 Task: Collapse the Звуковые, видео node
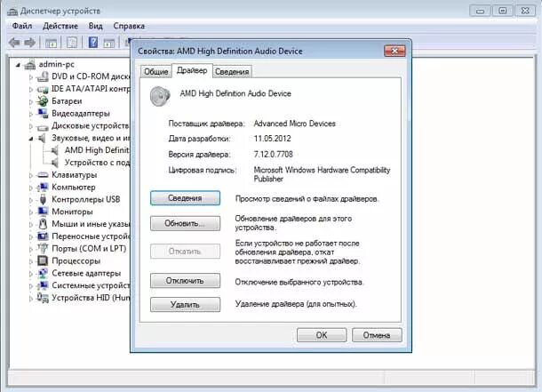(31, 139)
